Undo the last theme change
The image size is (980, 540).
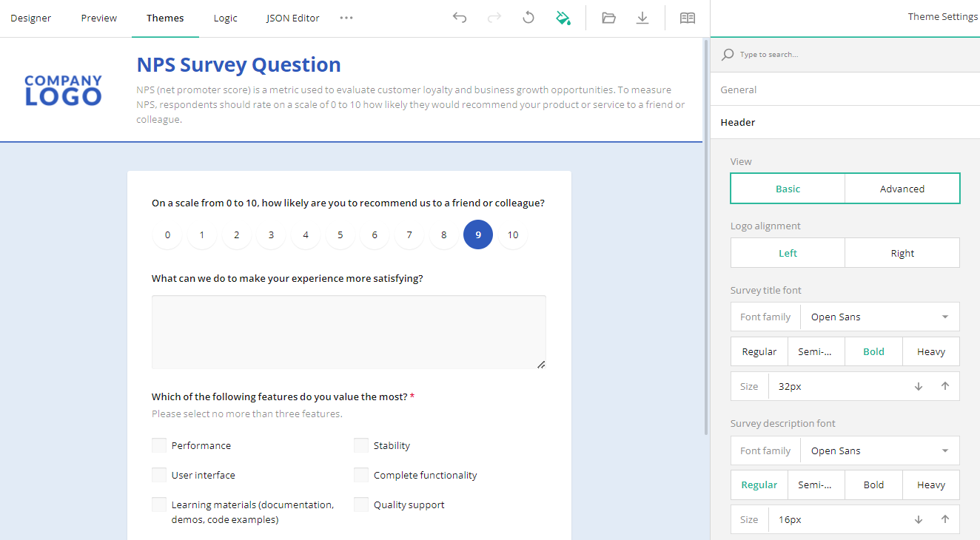pos(459,17)
